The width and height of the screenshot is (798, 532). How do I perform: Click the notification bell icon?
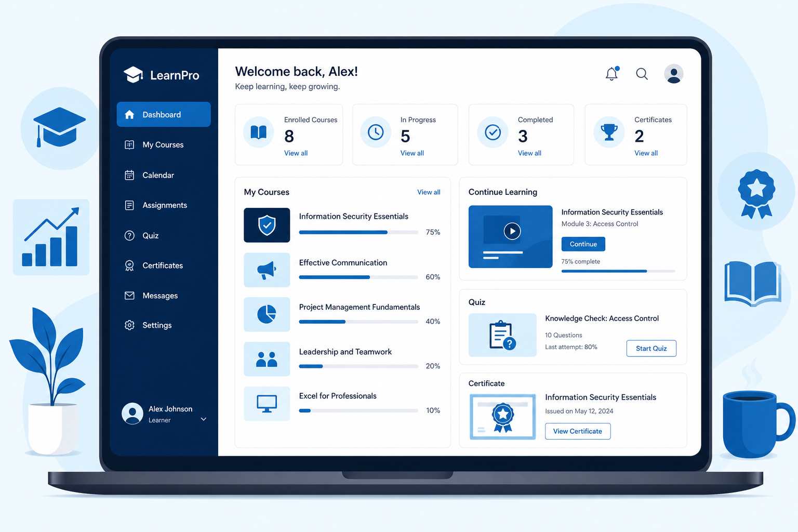click(612, 74)
